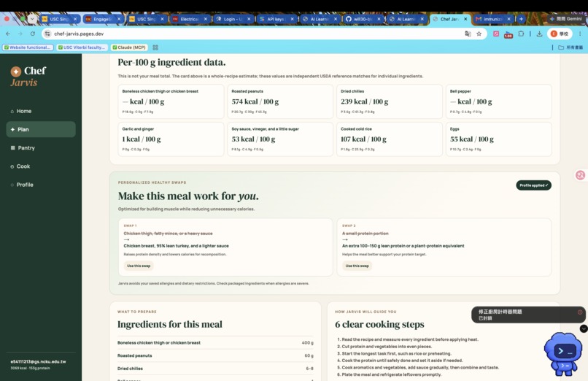The width and height of the screenshot is (588, 381).
Task: Bookmark this page with star icon
Action: coord(479,34)
